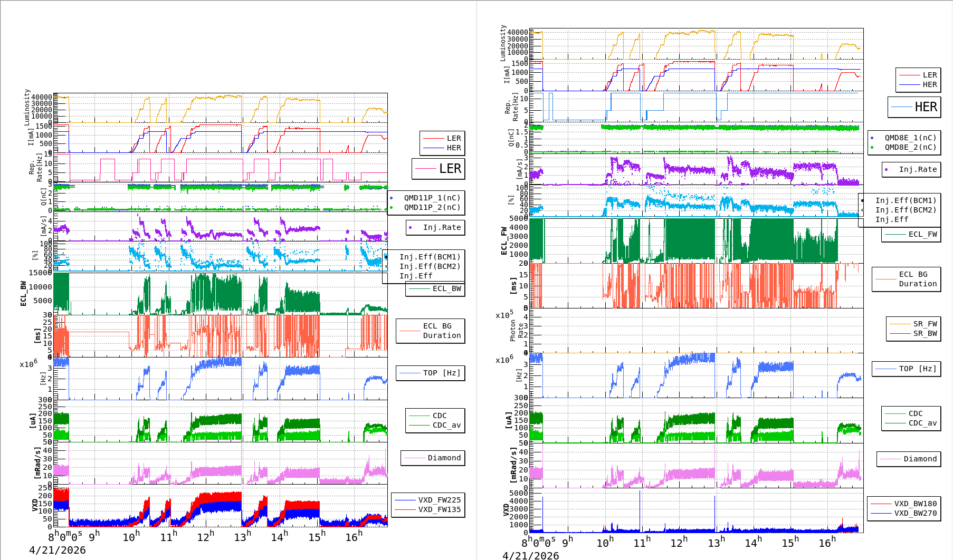Click the left panel's Luminosity axis label

click(x=27, y=107)
